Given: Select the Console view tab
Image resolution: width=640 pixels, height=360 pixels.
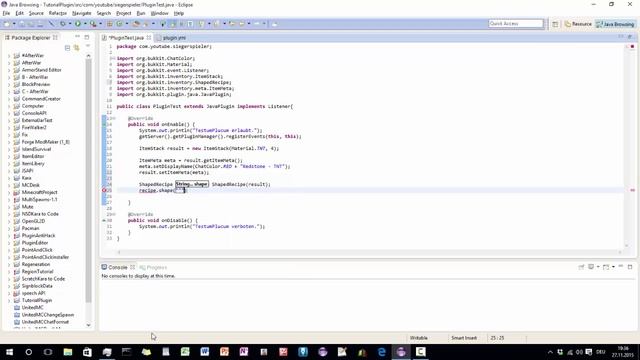Looking at the screenshot, I should tap(118, 267).
